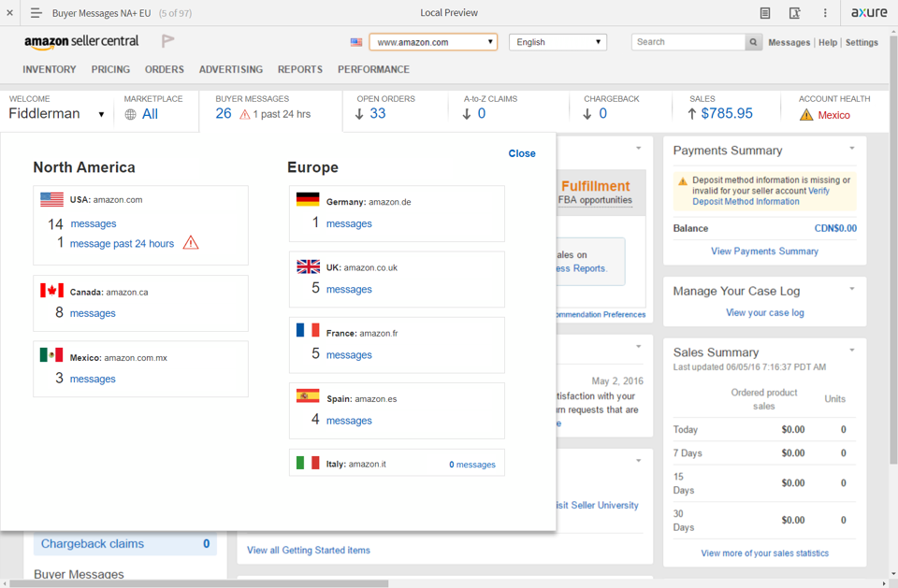Screen dimensions: 898x588
Task: Open the ORDERS menu
Action: click(165, 69)
